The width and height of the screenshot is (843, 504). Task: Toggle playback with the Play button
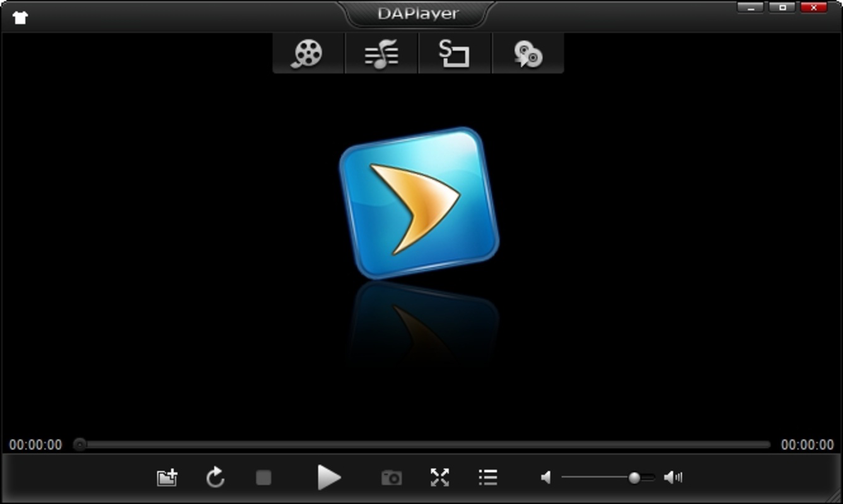pos(329,478)
